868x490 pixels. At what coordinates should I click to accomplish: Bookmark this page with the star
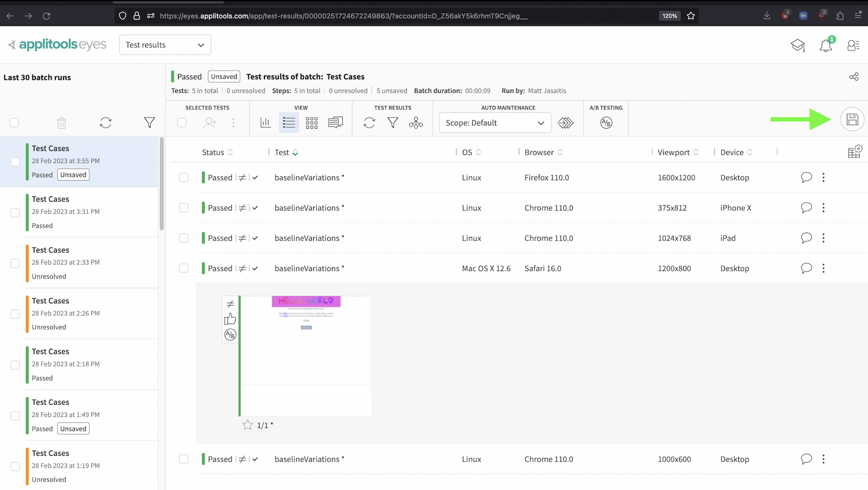point(691,16)
